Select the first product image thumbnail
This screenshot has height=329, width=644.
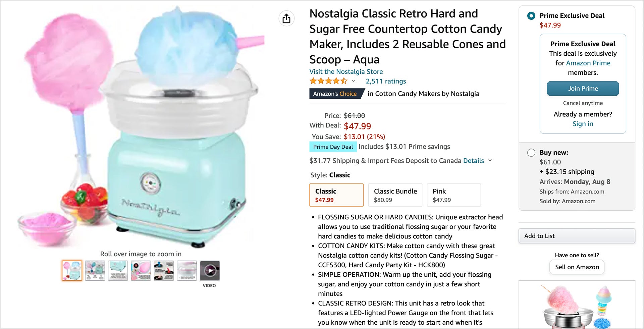click(x=71, y=270)
